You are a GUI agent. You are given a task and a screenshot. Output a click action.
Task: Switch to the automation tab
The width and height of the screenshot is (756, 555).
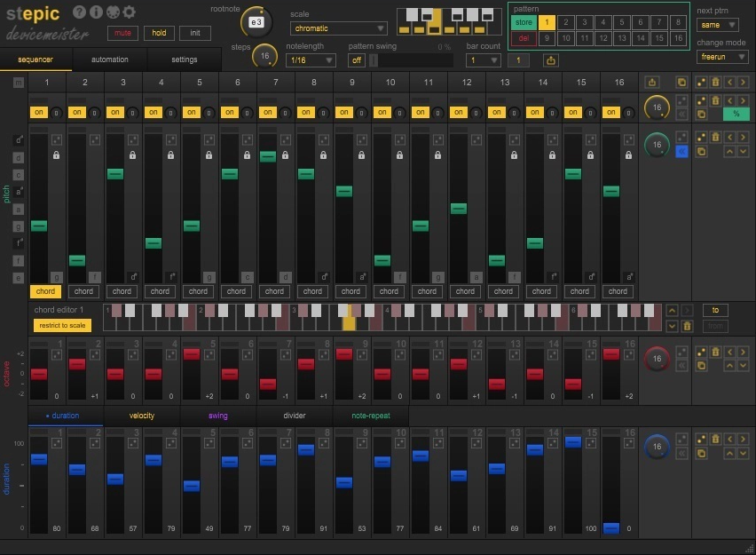tap(109, 59)
